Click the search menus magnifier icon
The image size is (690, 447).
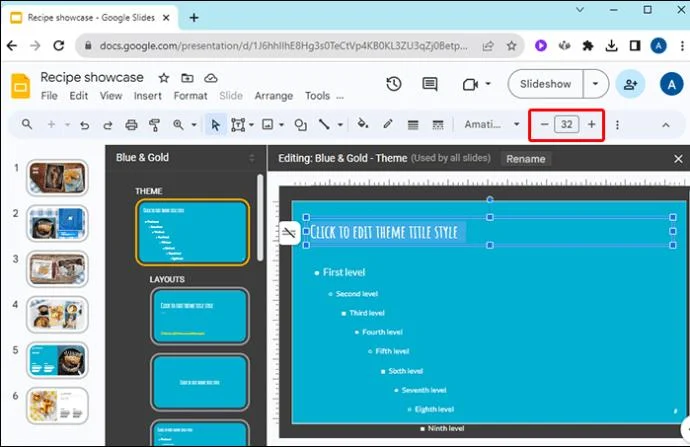pos(27,125)
